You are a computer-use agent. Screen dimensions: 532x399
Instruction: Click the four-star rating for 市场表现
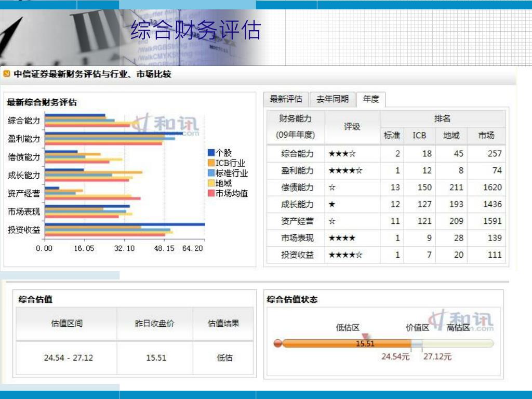[342, 238]
